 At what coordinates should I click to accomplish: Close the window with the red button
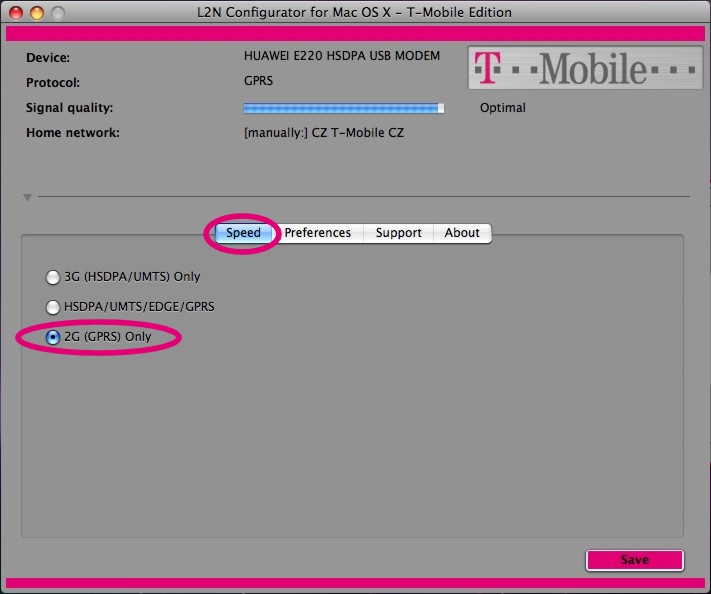[x=16, y=13]
